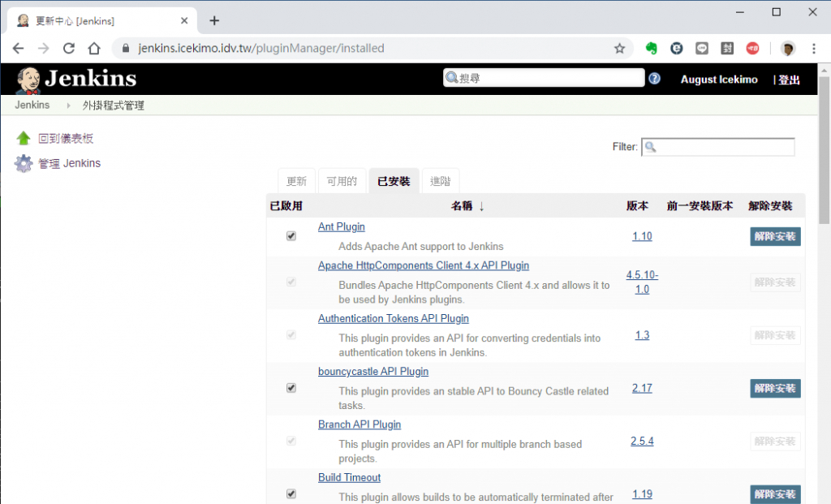This screenshot has height=504, width=831.
Task: Click Branch API version 2.5.4
Action: coord(642,441)
